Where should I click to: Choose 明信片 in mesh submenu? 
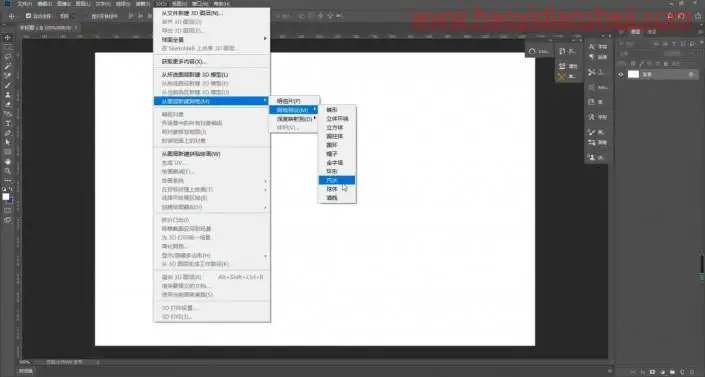(x=294, y=101)
